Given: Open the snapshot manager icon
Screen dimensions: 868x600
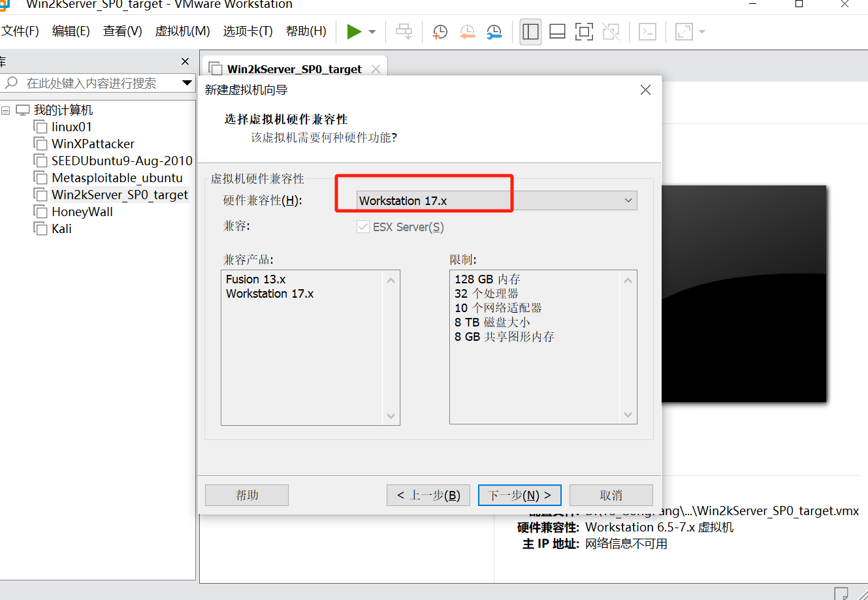Looking at the screenshot, I should point(494,31).
